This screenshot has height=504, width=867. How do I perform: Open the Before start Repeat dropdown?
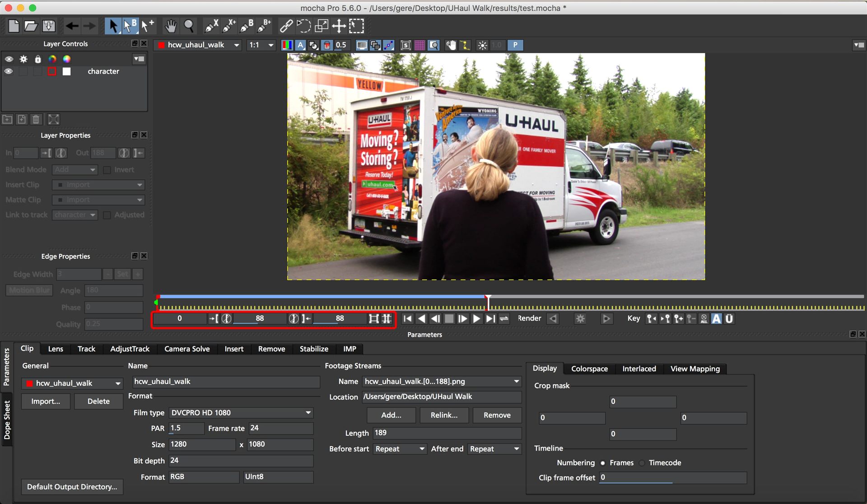tap(400, 449)
